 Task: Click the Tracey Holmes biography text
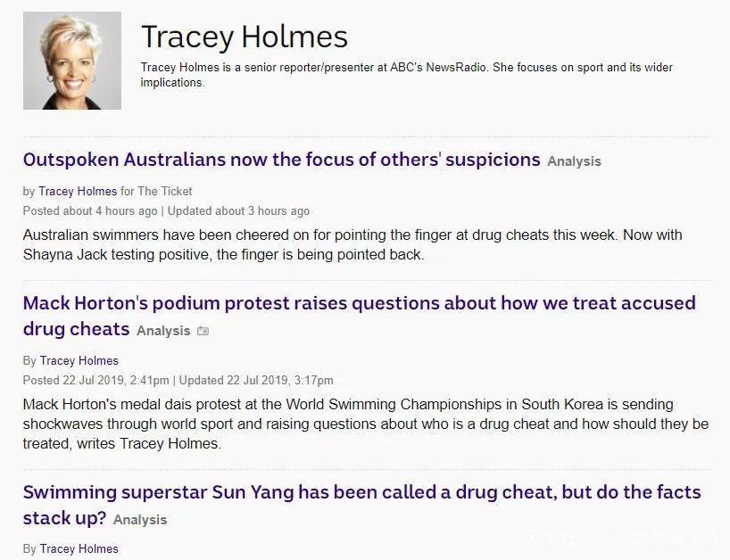click(x=406, y=75)
